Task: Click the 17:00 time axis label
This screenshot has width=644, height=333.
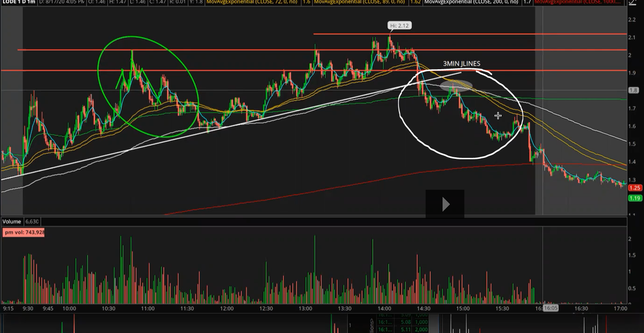Action: coord(620,308)
